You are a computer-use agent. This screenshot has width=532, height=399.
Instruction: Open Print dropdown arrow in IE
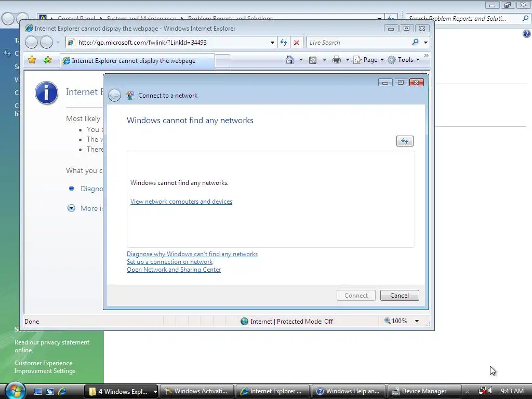tap(348, 60)
